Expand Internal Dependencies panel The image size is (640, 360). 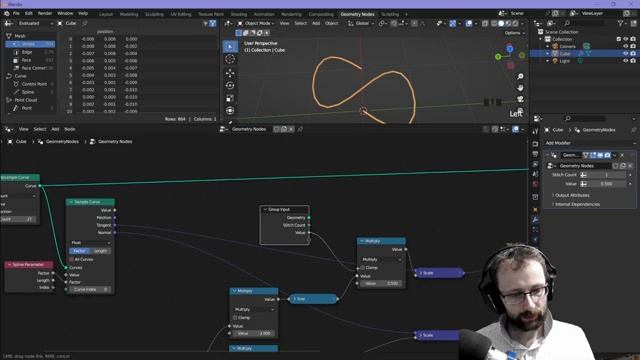[x=576, y=204]
